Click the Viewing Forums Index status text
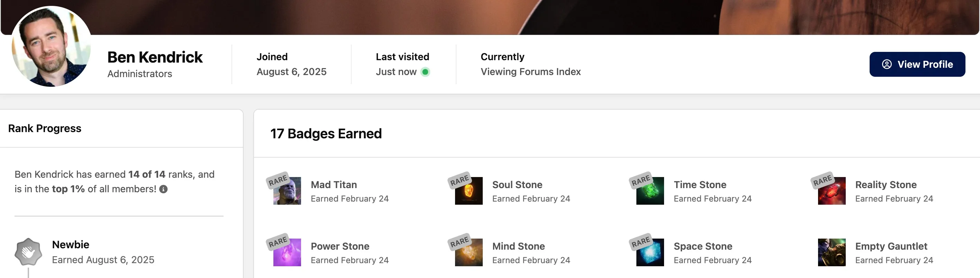This screenshot has height=278, width=980. click(530, 72)
